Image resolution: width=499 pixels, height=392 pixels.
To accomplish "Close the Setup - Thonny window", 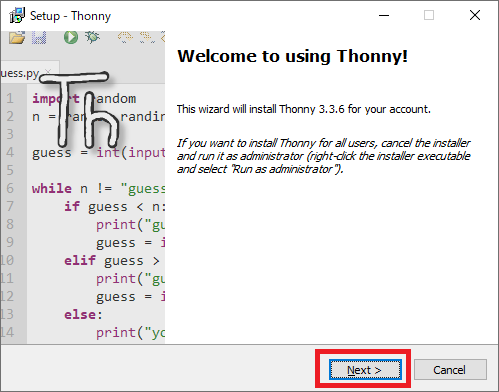I will [475, 15].
